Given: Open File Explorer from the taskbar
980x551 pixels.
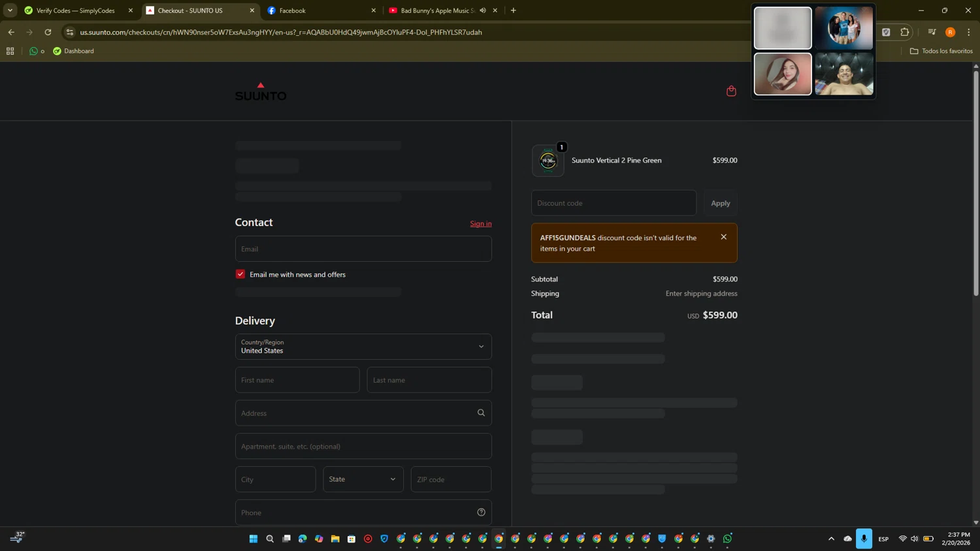Looking at the screenshot, I should 335,539.
